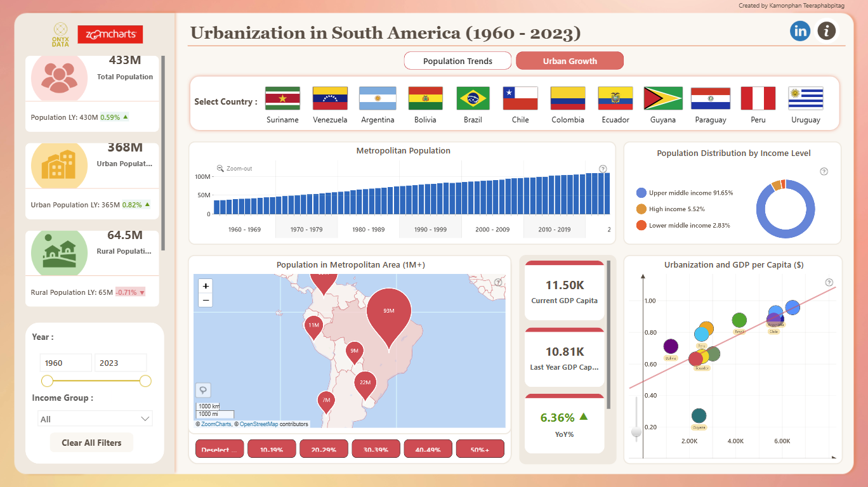Click the map zoom-in plus button
Viewport: 868px width, 487px height.
click(x=206, y=286)
